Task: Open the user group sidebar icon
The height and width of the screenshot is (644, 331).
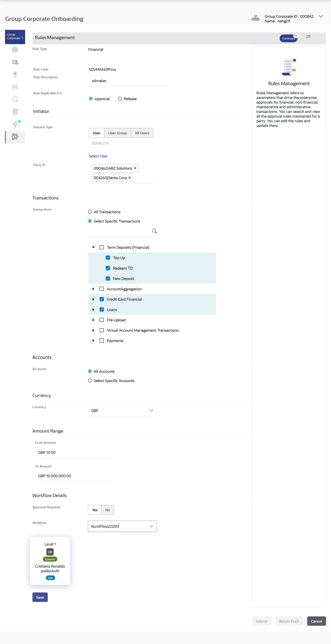Action: click(15, 87)
